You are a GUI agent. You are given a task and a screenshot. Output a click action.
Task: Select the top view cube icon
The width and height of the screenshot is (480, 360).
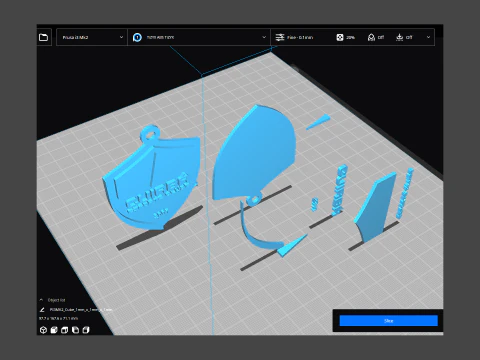click(65, 330)
